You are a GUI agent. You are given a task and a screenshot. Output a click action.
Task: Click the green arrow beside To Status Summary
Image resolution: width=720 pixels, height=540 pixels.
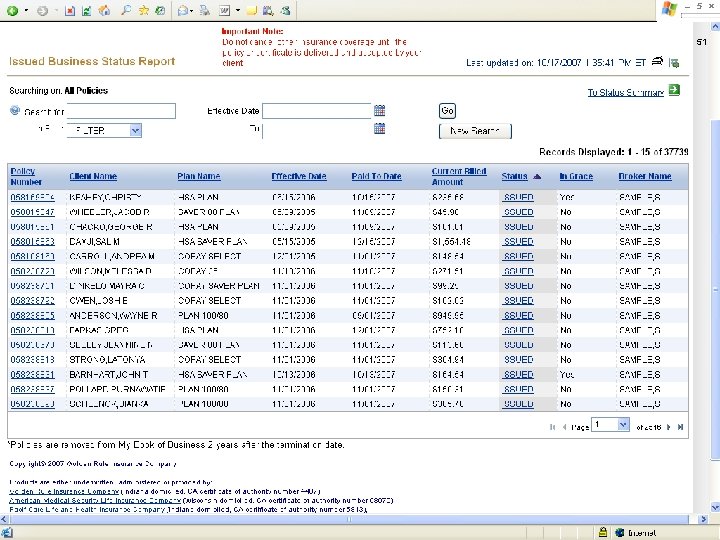674,90
